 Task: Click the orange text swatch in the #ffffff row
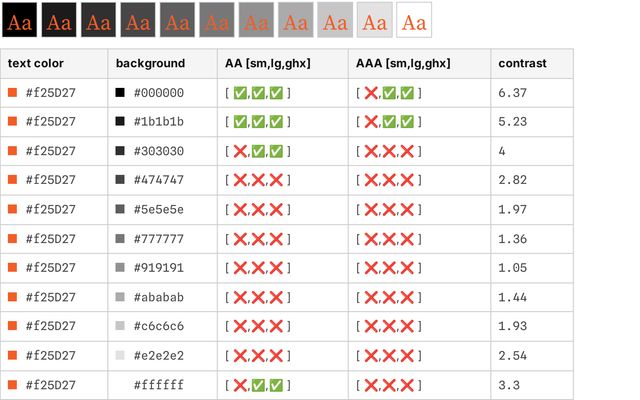tap(13, 385)
